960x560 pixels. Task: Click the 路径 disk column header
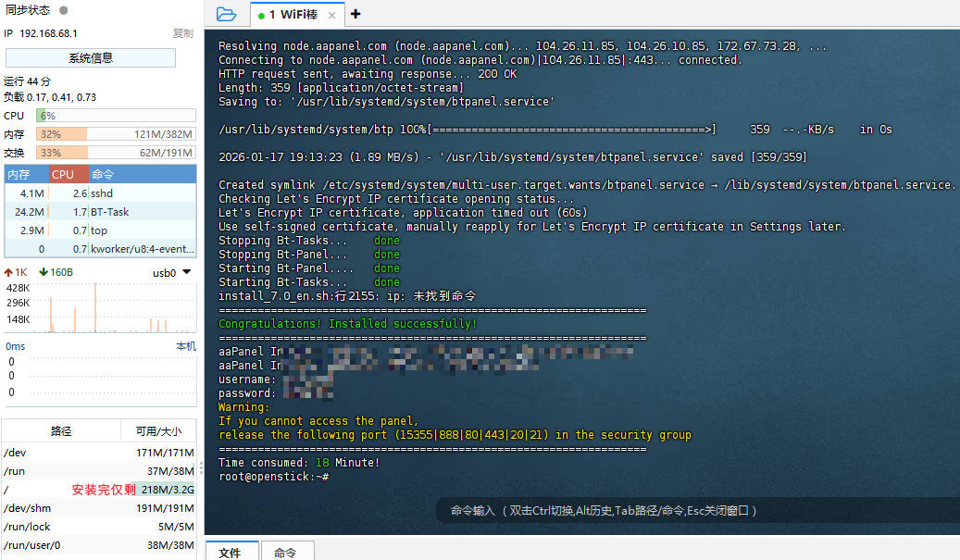[61, 431]
